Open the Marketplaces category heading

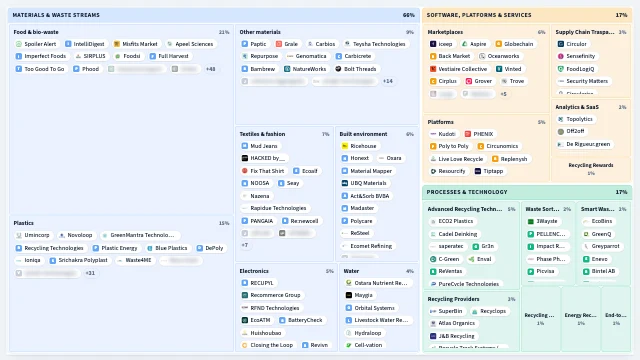click(445, 32)
